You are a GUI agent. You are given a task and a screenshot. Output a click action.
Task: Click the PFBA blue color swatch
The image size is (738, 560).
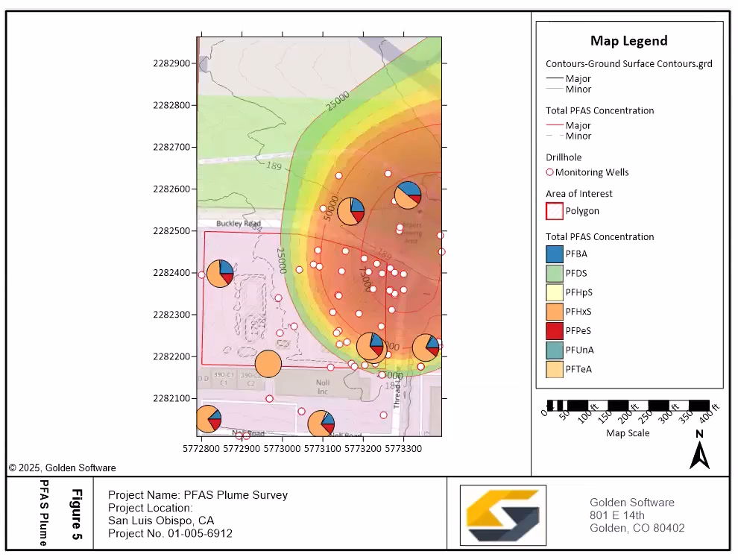point(555,254)
